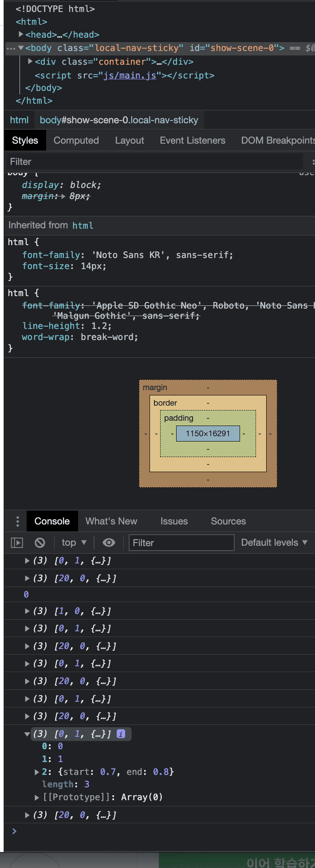Click the class attribute value local-nav-sticky
This screenshot has width=315, height=868.
pos(137,48)
